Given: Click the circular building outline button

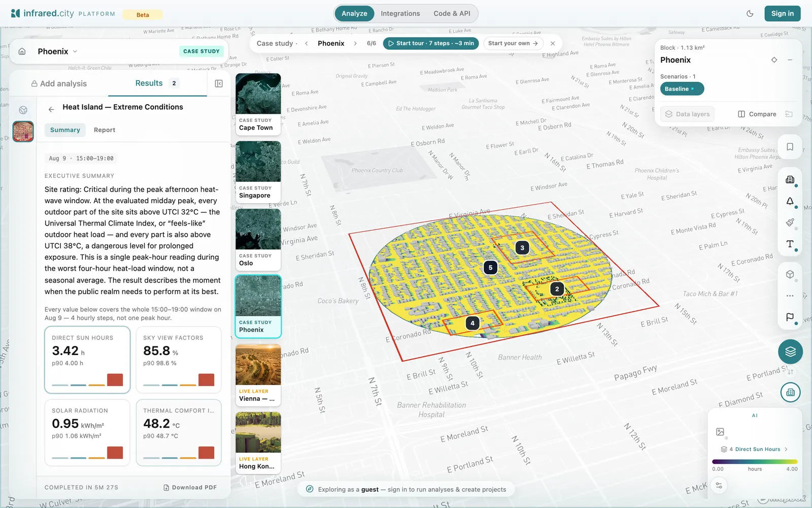Looking at the screenshot, I should (x=790, y=392).
